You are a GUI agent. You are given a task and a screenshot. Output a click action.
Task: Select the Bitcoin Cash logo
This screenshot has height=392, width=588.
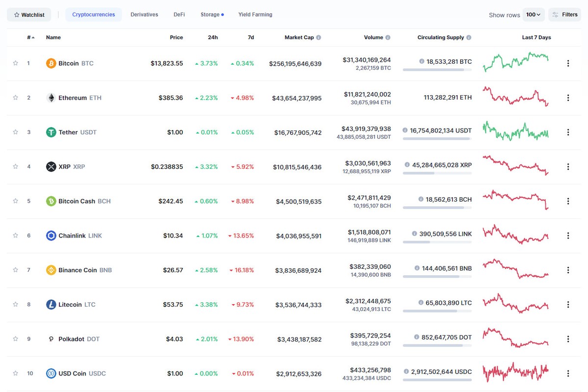51,201
